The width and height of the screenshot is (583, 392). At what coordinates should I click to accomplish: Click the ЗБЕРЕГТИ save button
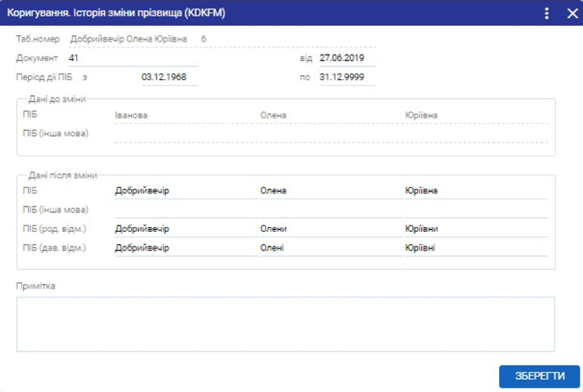tap(540, 376)
